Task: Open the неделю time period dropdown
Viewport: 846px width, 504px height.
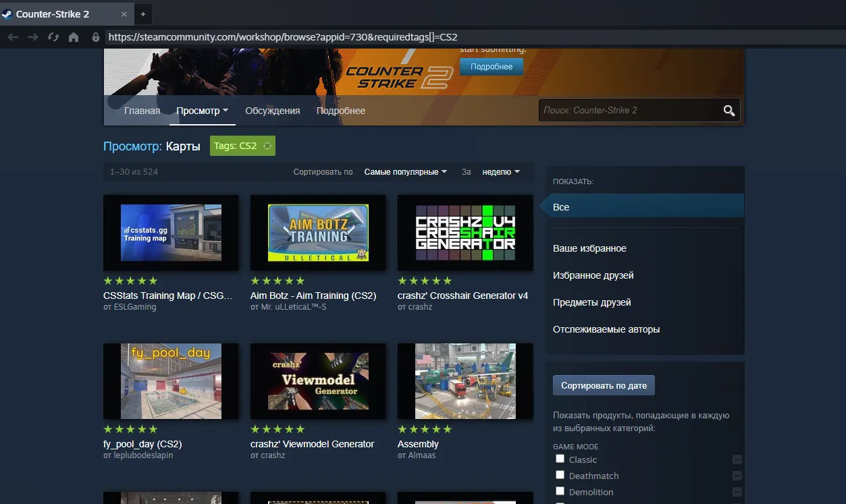Action: 501,172
